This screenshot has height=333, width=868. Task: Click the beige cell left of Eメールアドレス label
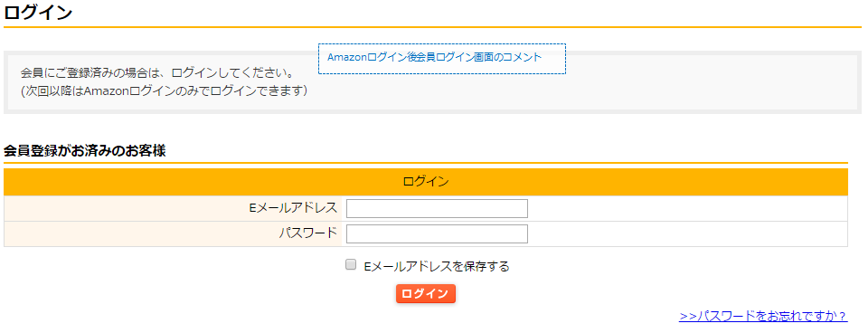click(127, 208)
